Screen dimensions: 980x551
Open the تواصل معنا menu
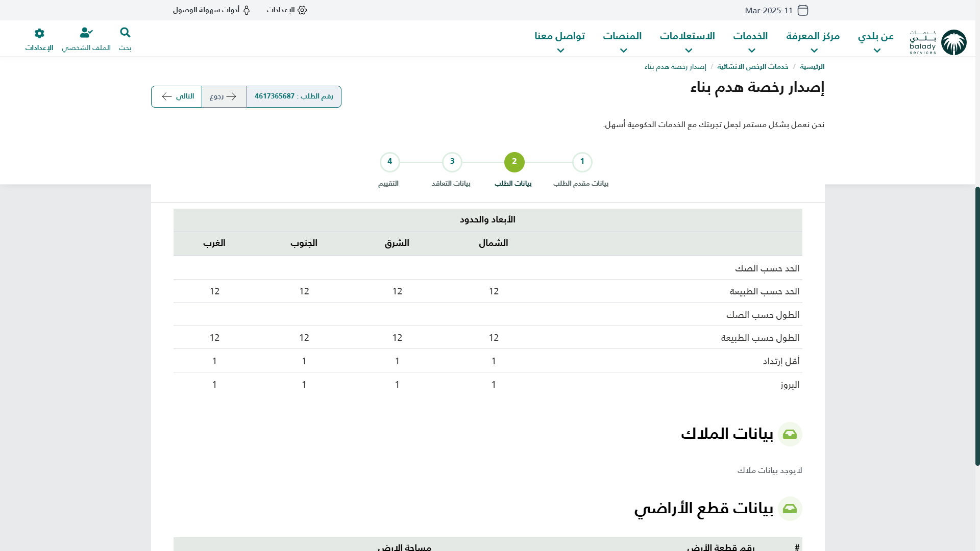click(x=560, y=41)
